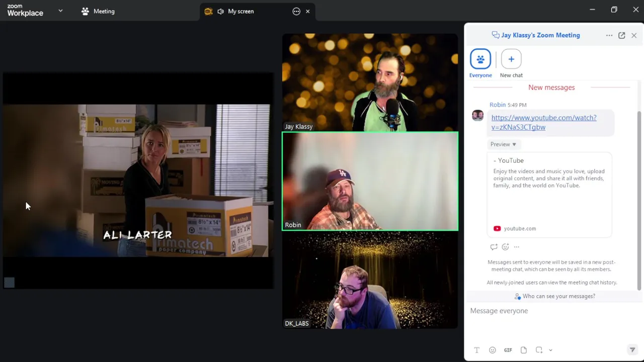Click the chat panel scrollbar
The height and width of the screenshot is (362, 644).
click(639, 200)
